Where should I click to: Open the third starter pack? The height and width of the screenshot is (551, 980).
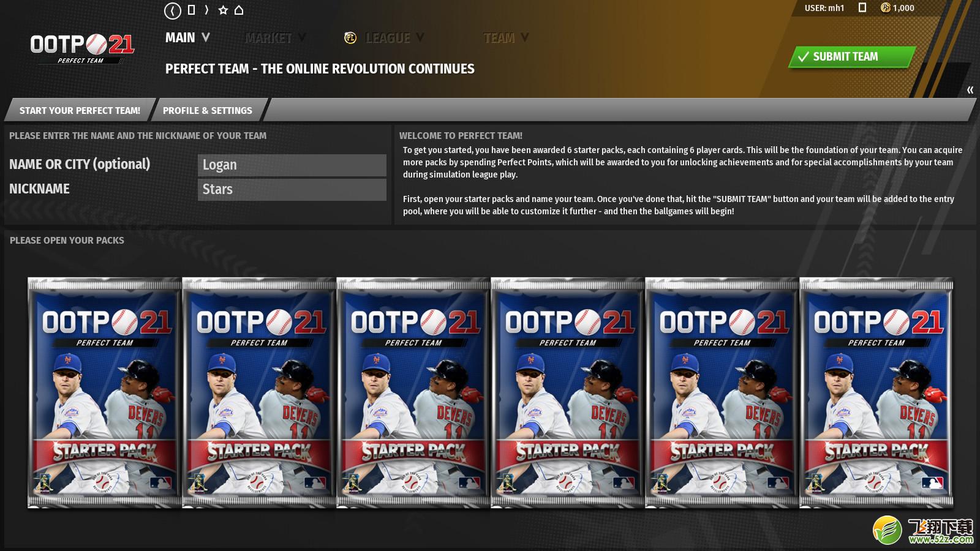[x=413, y=392]
